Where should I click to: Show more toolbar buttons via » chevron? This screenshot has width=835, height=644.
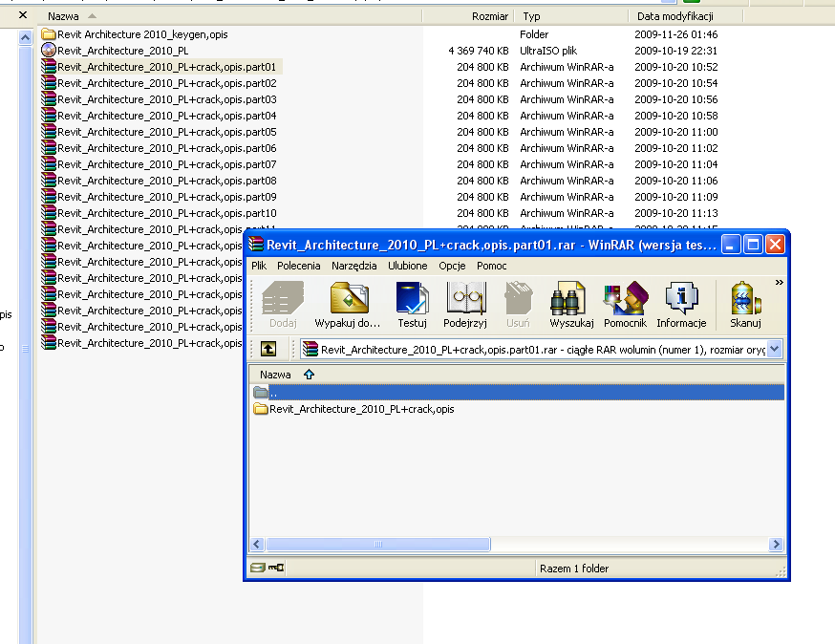point(779,282)
